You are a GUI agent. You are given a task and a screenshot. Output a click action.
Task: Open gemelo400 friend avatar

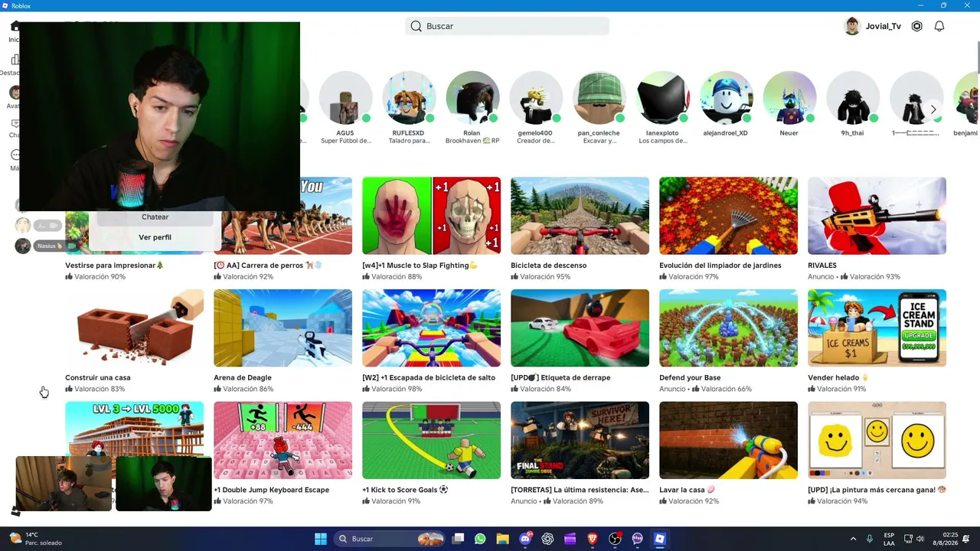coord(536,98)
